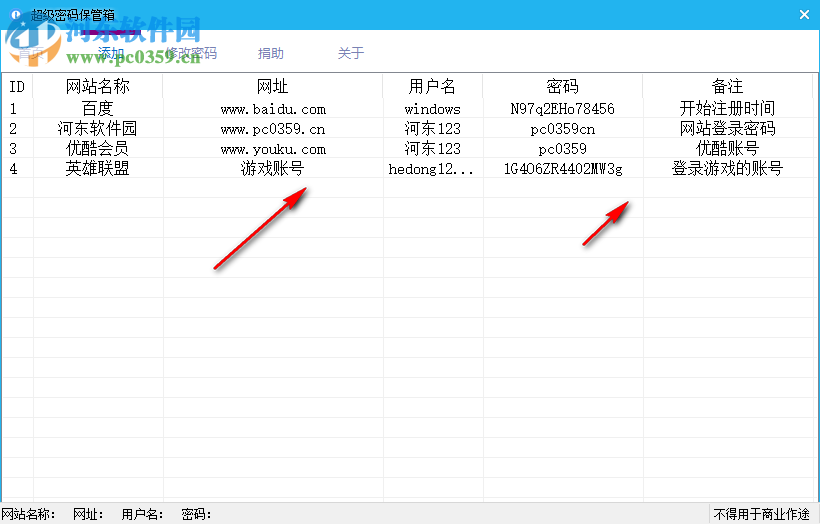Viewport: 820px width, 524px height.
Task: Select the ID cell '1' of 百度 row
Action: pos(17,109)
